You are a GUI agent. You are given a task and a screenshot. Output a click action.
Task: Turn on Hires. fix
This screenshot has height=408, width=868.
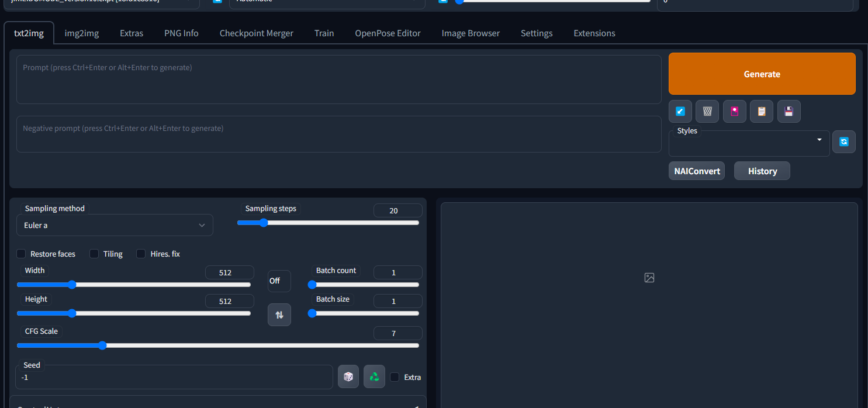[x=141, y=254]
